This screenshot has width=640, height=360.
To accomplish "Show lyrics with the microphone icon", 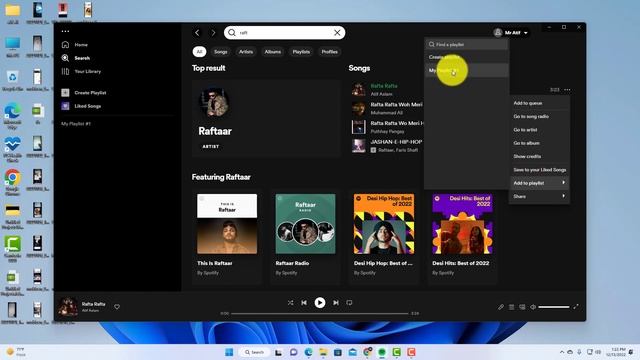I will (x=501, y=307).
